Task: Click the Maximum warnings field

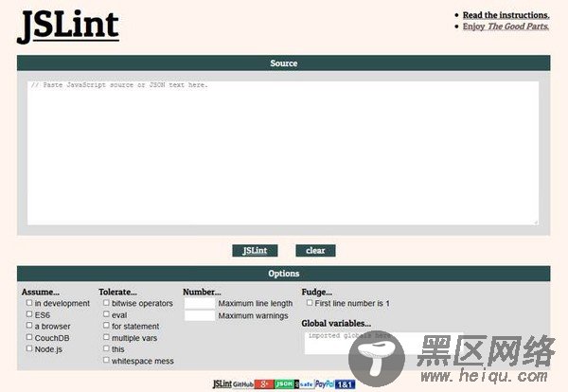Action: (x=200, y=315)
